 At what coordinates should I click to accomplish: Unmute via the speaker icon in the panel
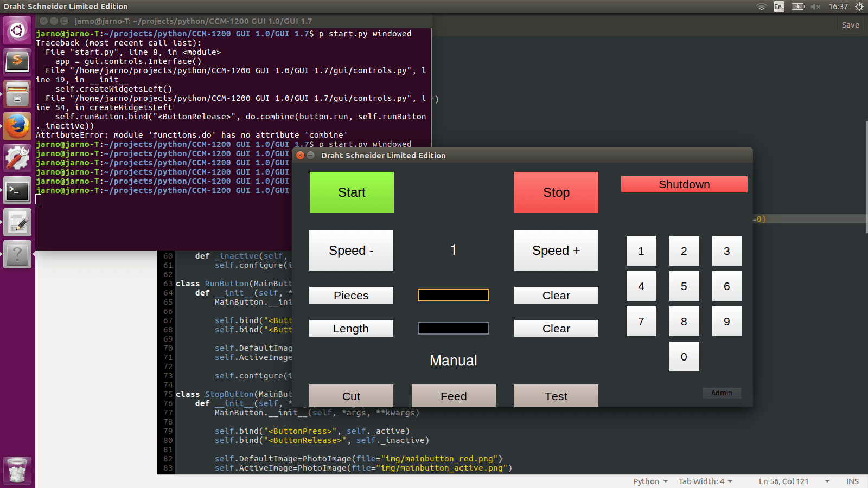816,7
